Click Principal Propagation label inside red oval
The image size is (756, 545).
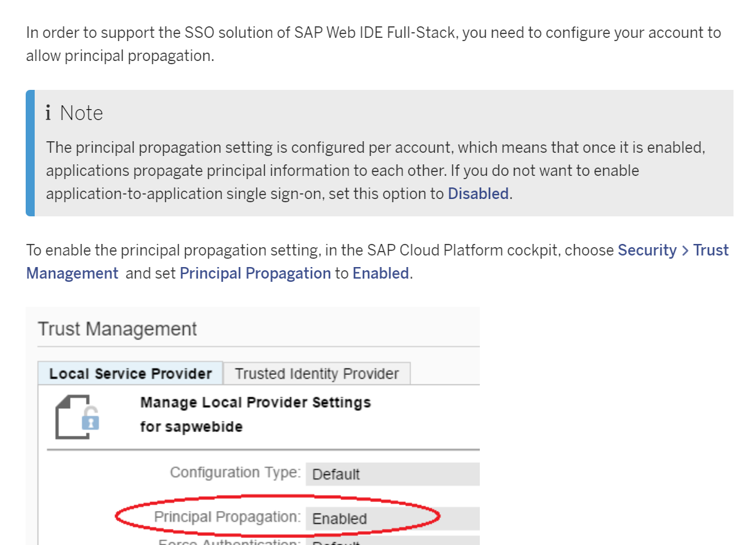pyautogui.click(x=227, y=517)
